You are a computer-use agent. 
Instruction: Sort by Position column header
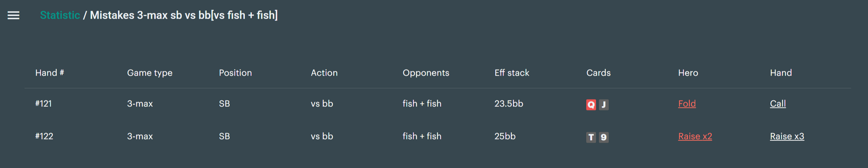point(235,73)
